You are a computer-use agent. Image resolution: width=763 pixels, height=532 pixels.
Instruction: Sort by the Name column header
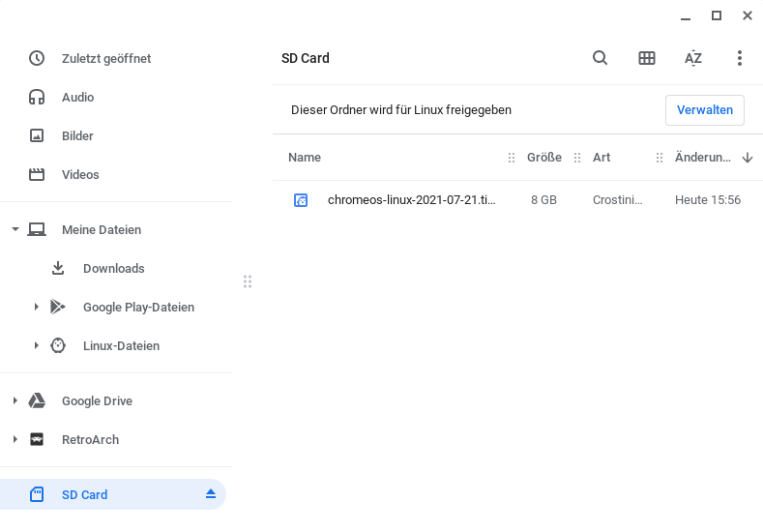coord(304,158)
